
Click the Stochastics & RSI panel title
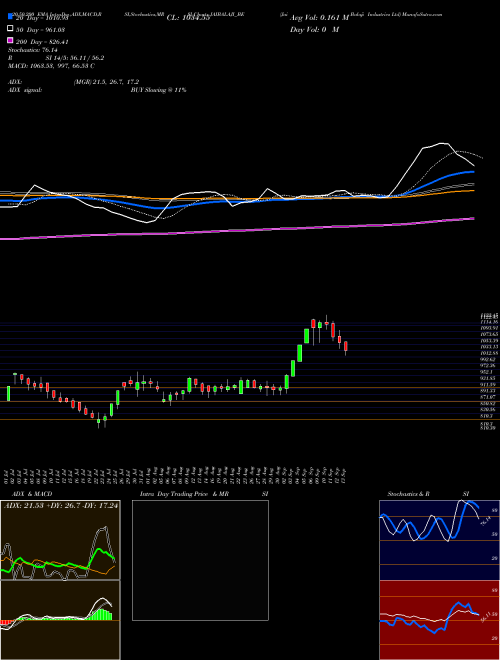pos(428,494)
